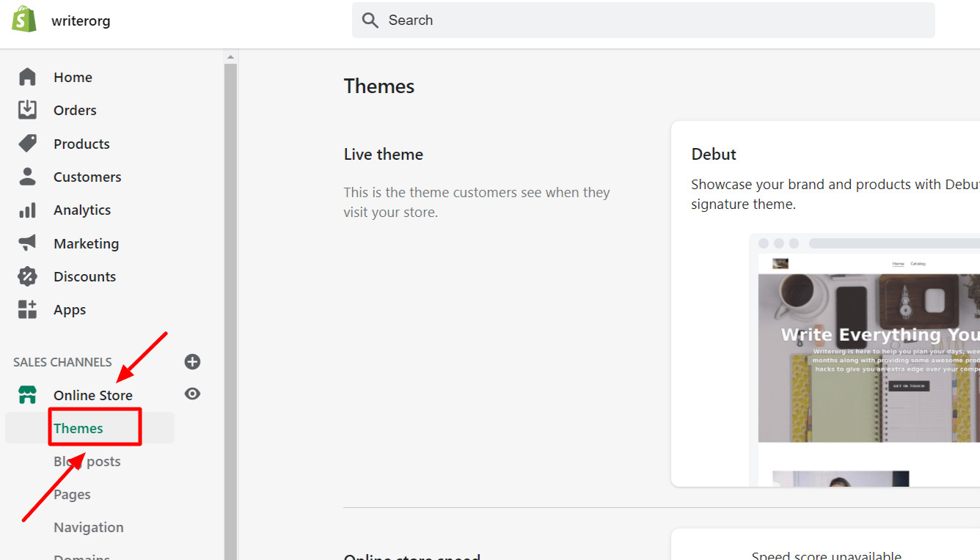Click the search magnifier icon
This screenshot has width=980, height=560.
click(370, 20)
